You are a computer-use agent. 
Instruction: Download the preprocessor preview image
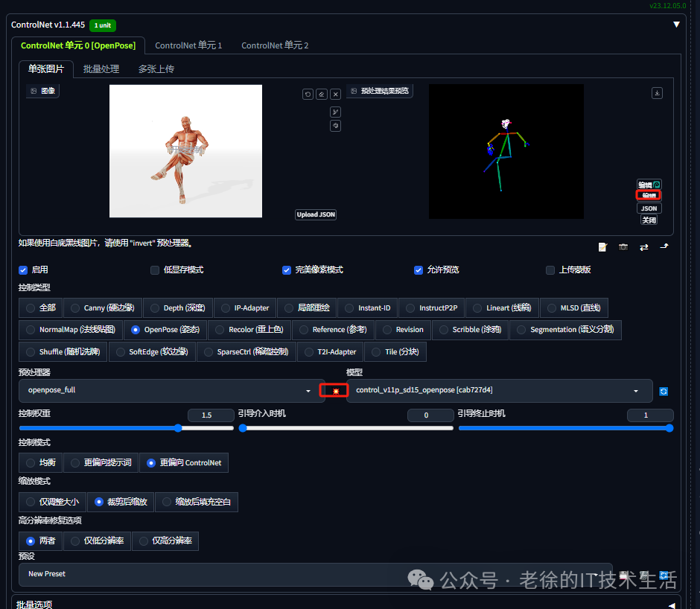coord(657,93)
